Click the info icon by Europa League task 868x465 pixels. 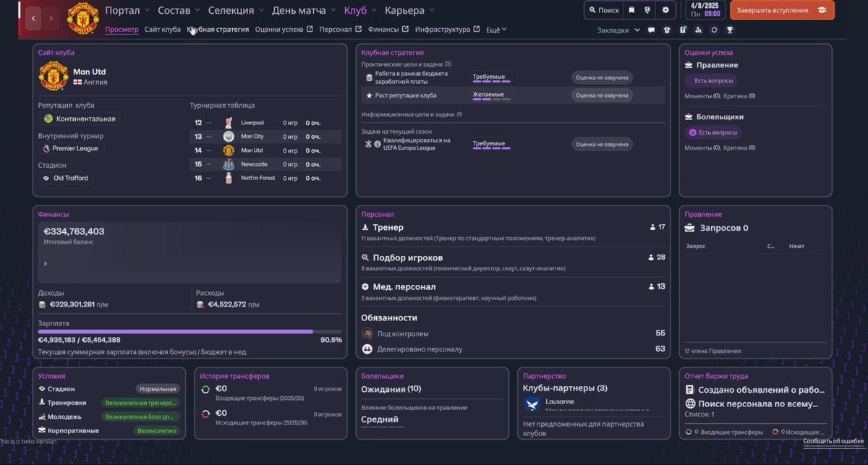tap(378, 144)
